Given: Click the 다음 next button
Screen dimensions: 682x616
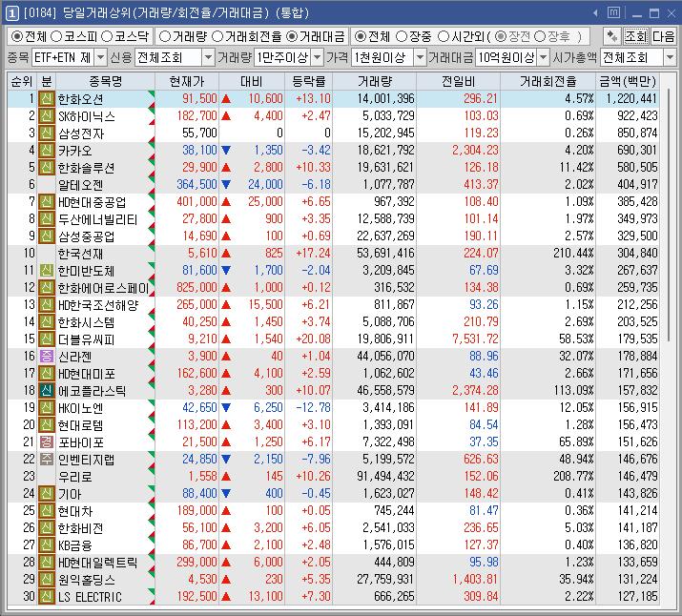Looking at the screenshot, I should [x=663, y=36].
